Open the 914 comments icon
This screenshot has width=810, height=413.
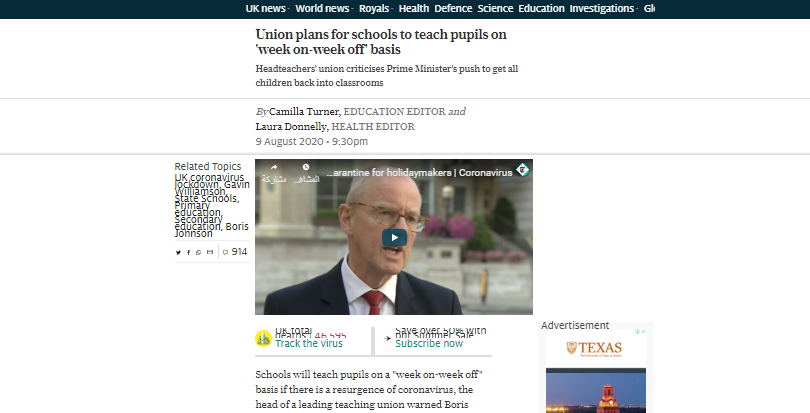[225, 252]
